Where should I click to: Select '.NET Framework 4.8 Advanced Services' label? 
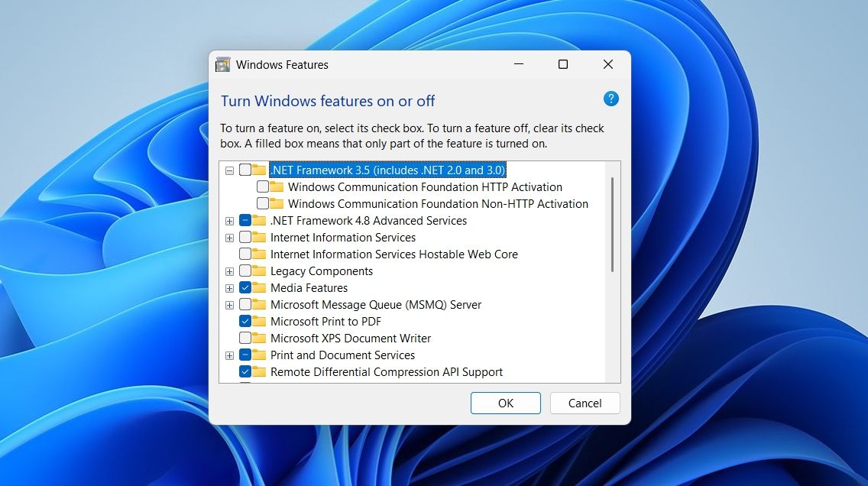coord(368,220)
